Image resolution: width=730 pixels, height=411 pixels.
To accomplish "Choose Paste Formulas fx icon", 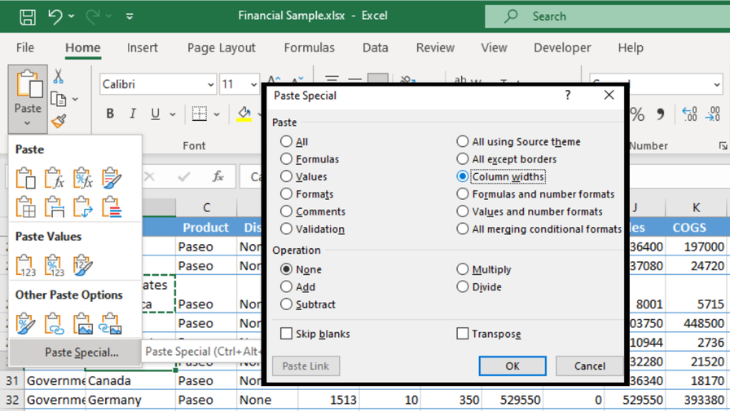I will 54,178.
